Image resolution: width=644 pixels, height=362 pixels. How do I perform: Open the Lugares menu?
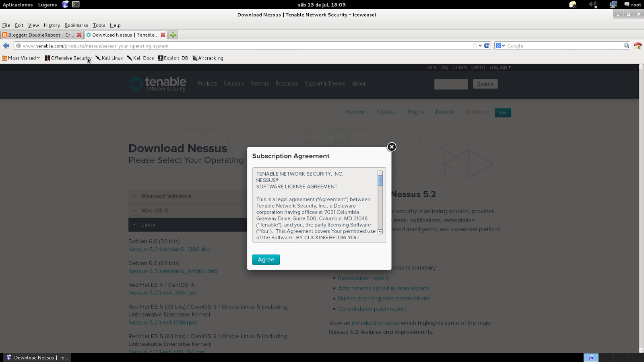pos(47,5)
